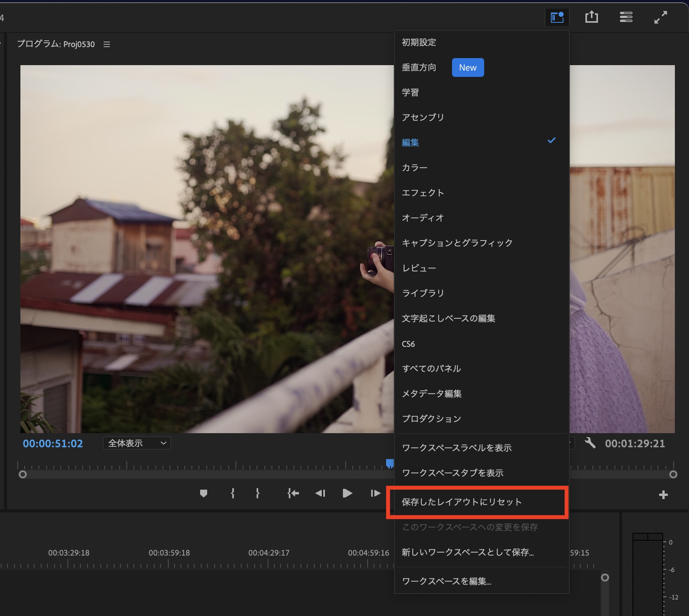
Task: Open the wrench settings icon
Action: tap(590, 443)
